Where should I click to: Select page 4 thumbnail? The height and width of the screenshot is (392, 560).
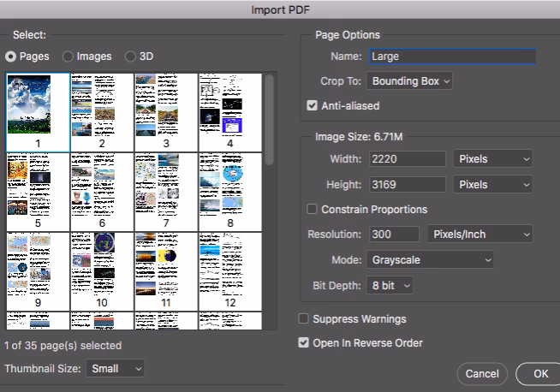230,112
